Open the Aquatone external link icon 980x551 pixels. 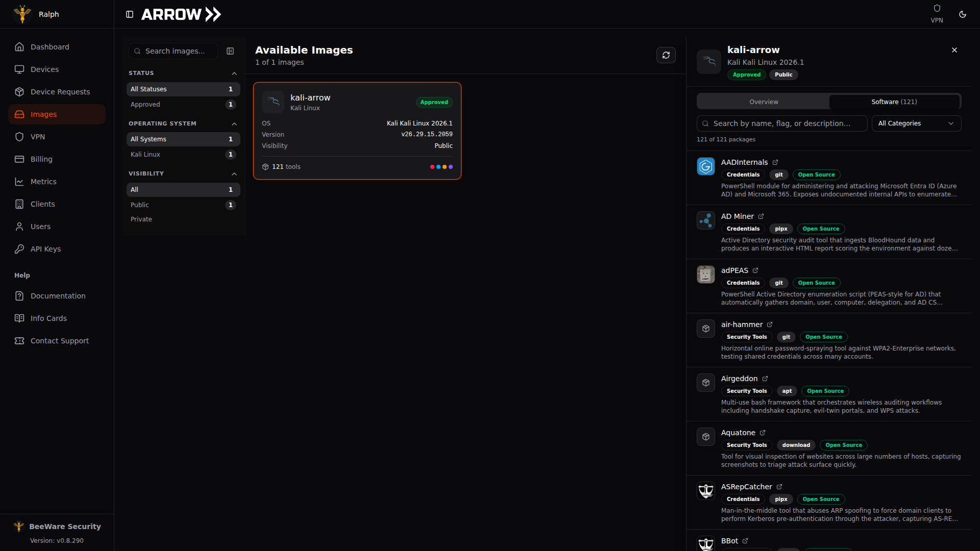(762, 433)
